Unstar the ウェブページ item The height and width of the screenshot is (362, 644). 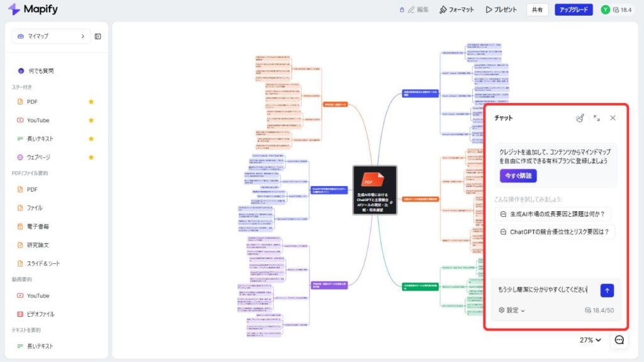point(91,157)
